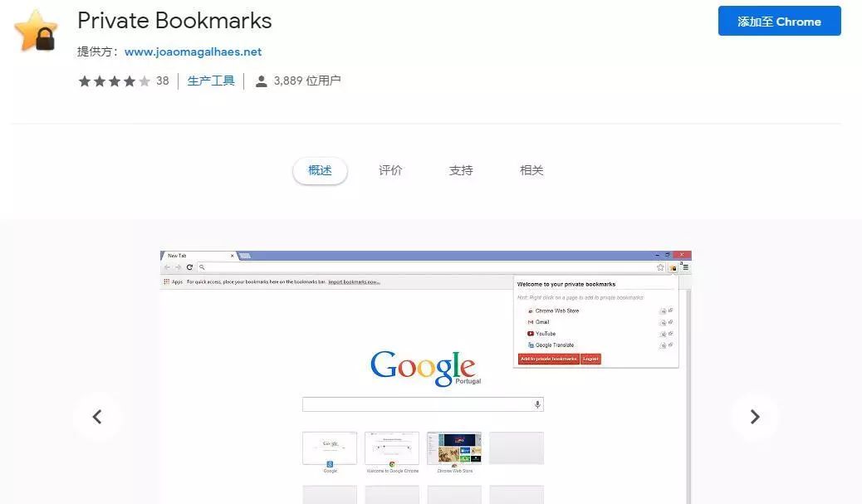The width and height of the screenshot is (862, 504).
Task: Click the Add to private bookmarks red button
Action: (549, 359)
